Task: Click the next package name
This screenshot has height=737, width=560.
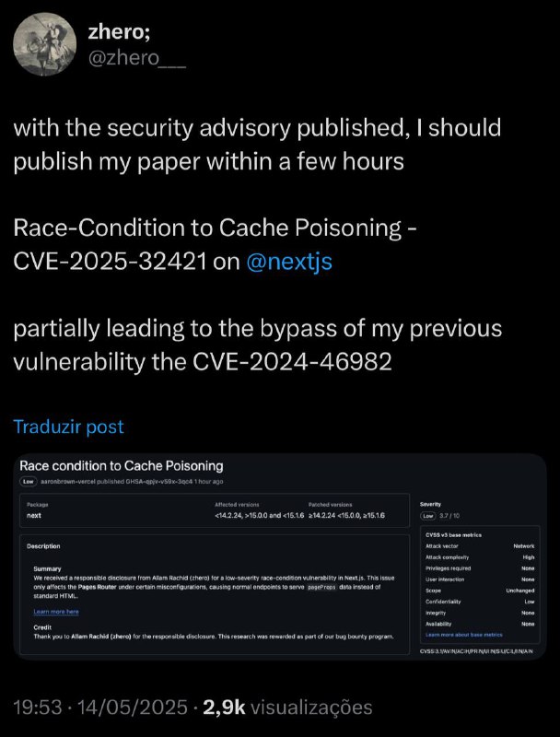Action: coord(34,515)
